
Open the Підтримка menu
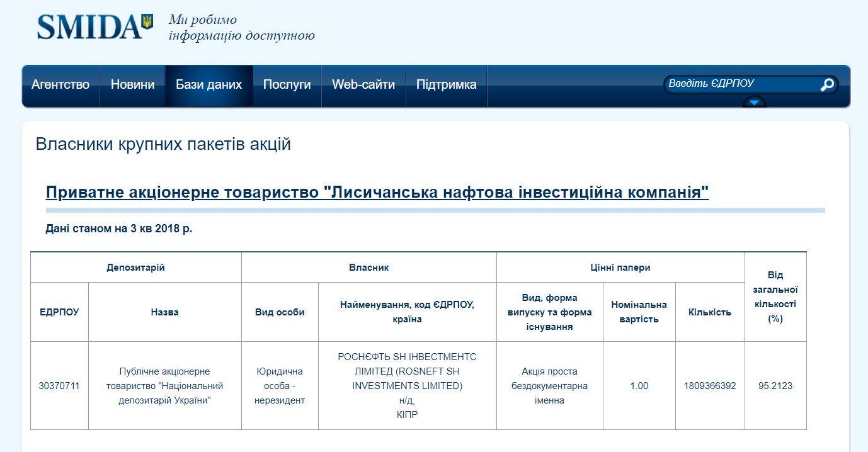tap(446, 84)
